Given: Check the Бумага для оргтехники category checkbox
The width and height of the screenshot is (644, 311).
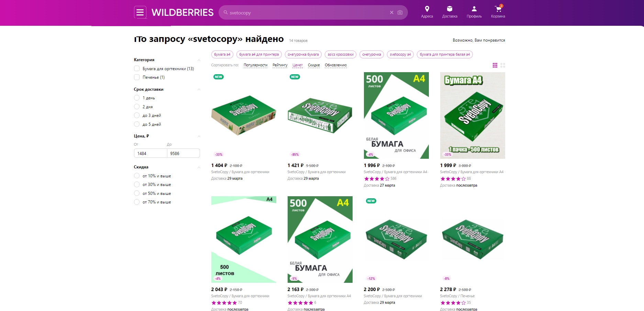Looking at the screenshot, I should click(137, 68).
